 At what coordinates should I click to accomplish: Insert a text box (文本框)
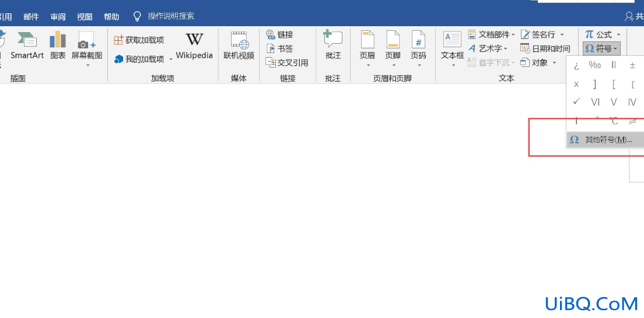453,46
